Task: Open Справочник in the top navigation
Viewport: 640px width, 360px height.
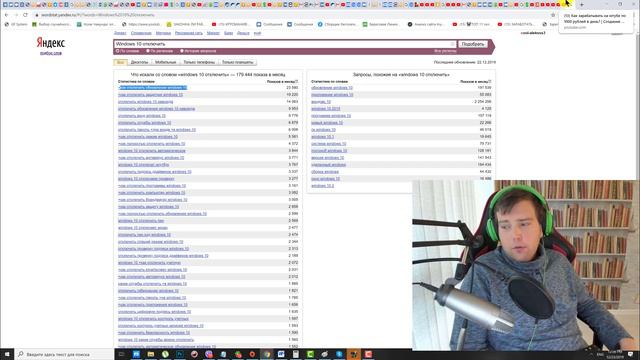Action: tap(141, 33)
